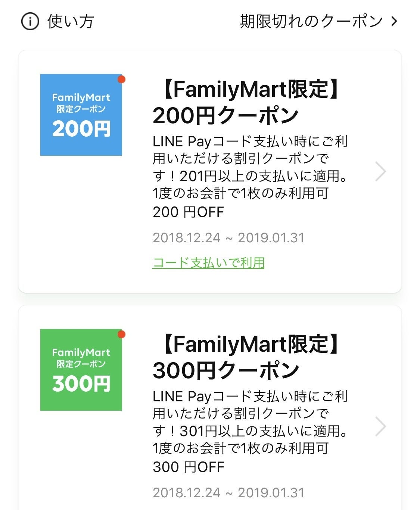The height and width of the screenshot is (510, 420).
Task: Tap the arrow after 期限切れのクーポン
Action: pyautogui.click(x=394, y=22)
